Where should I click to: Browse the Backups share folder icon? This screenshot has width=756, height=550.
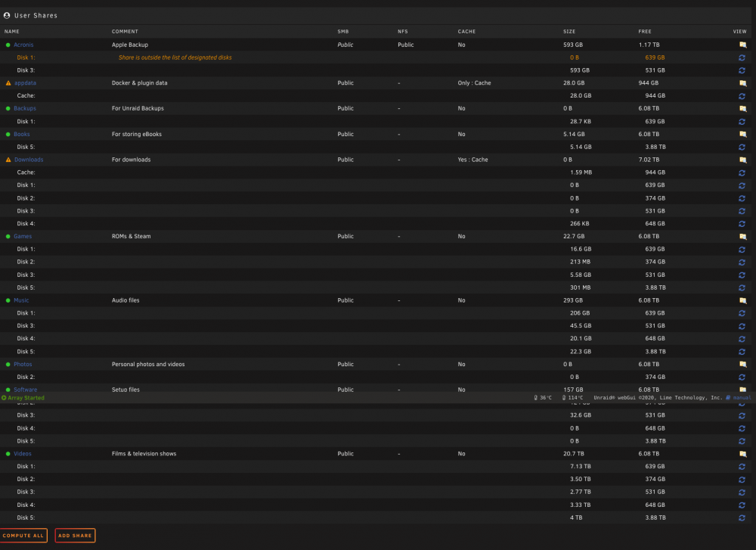point(742,108)
